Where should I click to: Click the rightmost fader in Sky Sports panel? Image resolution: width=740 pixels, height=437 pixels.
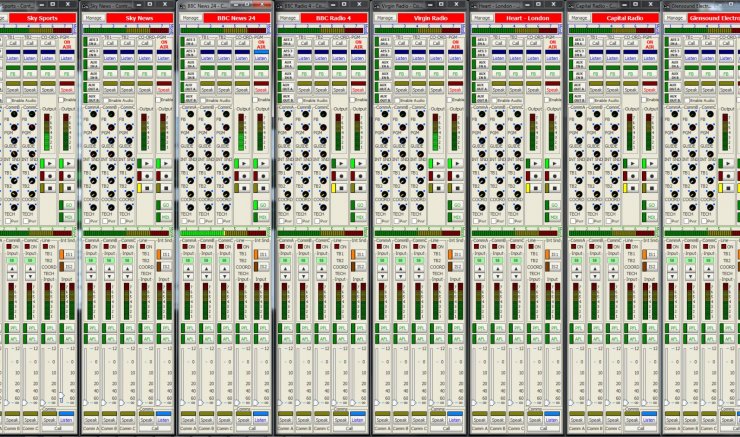point(61,397)
